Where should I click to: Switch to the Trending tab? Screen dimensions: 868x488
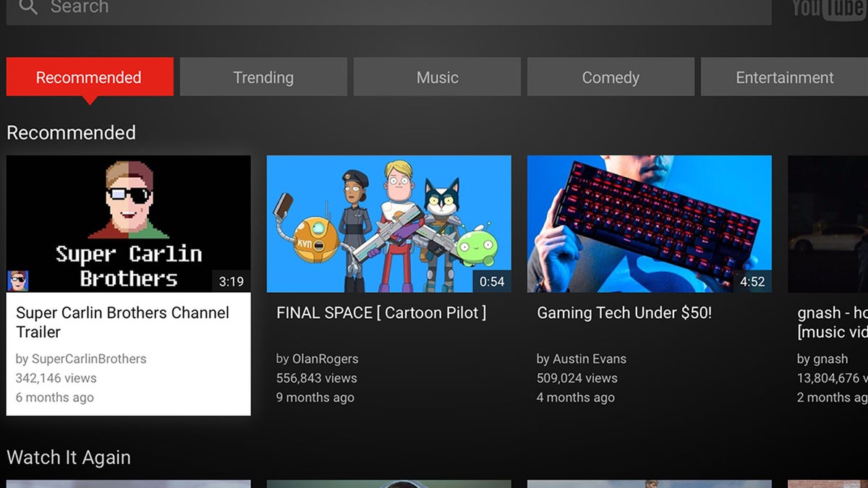(263, 77)
